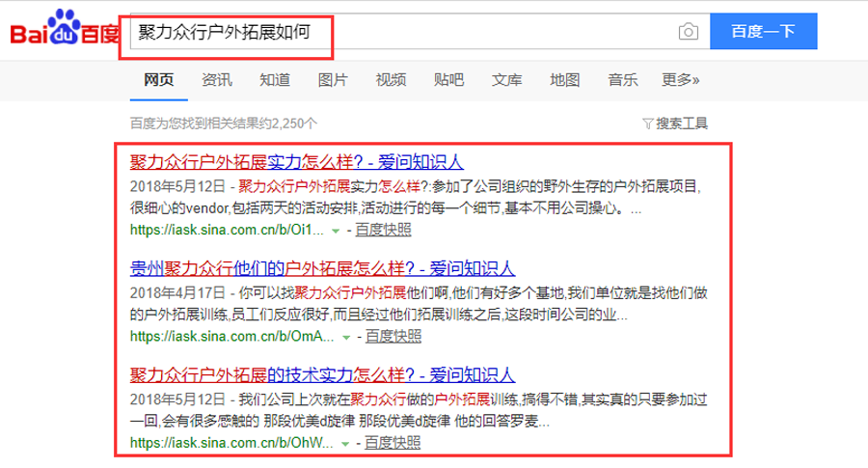The height and width of the screenshot is (468, 868).
Task: Switch to the 视频 tab
Action: pyautogui.click(x=391, y=80)
